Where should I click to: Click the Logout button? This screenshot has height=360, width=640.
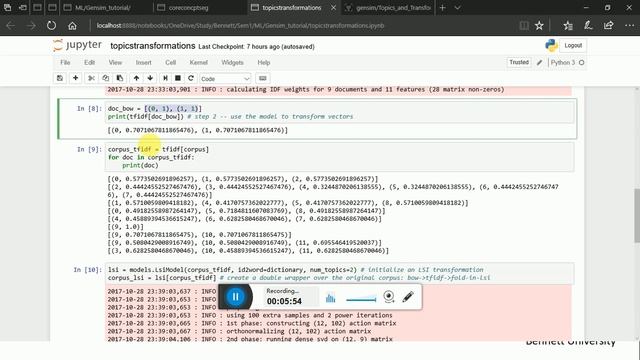click(x=573, y=45)
